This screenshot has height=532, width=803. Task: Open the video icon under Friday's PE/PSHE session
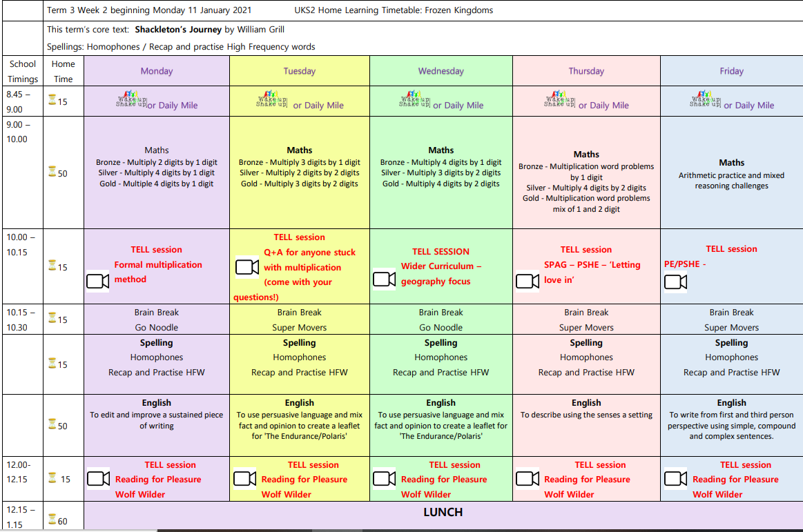(x=675, y=282)
